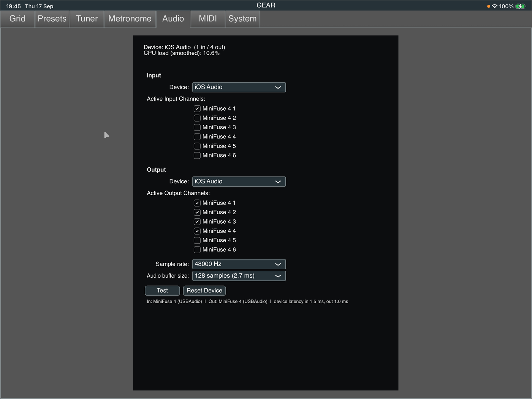The width and height of the screenshot is (532, 399).
Task: Enable input channel MiniFuse 4 3
Action: coord(197,127)
